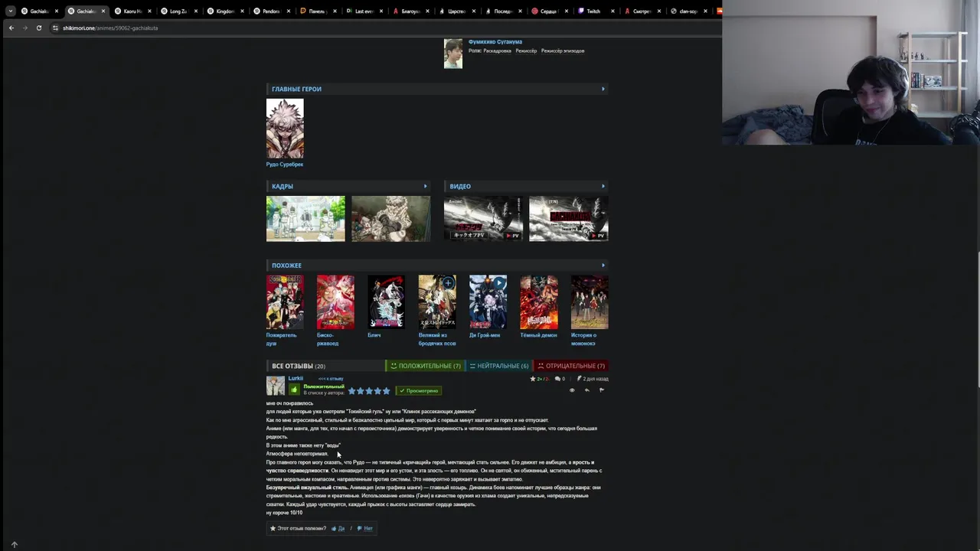Click the Просмотрено status badge
The image size is (980, 551).
click(x=419, y=391)
